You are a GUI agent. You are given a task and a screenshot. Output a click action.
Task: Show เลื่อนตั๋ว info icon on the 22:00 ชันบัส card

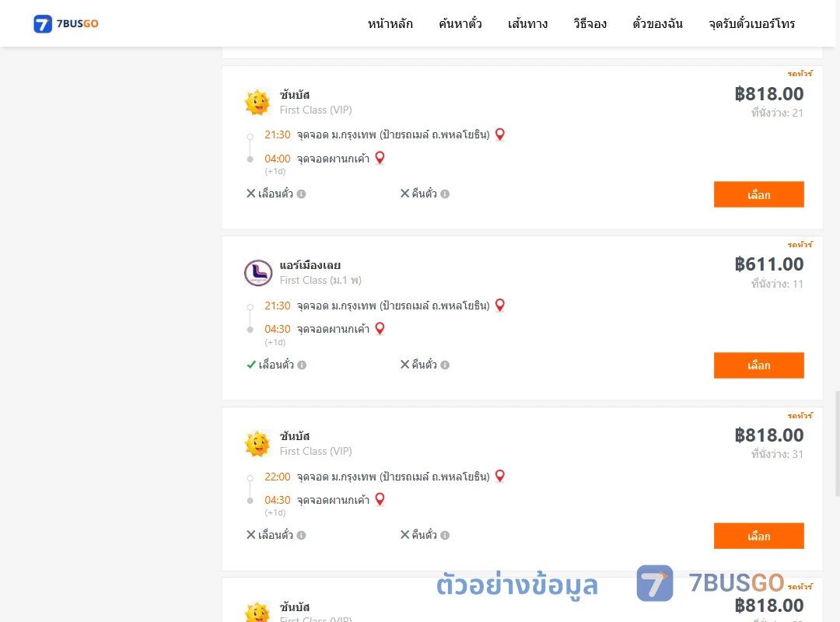[x=302, y=535]
